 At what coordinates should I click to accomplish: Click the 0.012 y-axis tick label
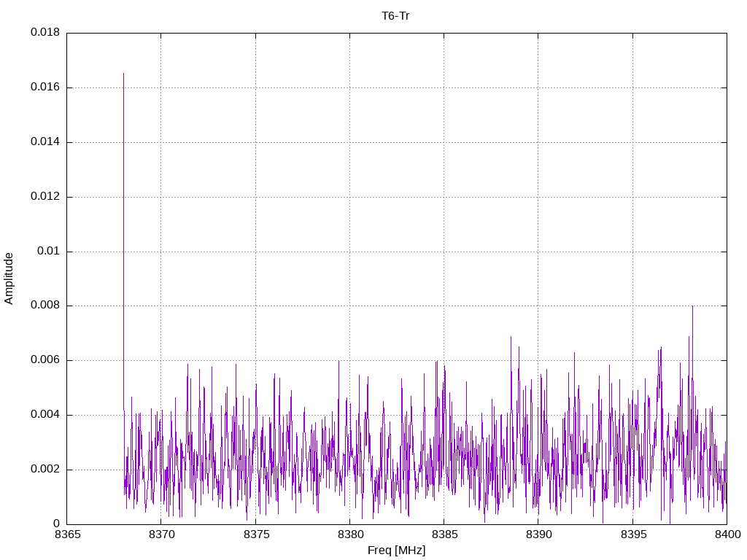point(44,197)
